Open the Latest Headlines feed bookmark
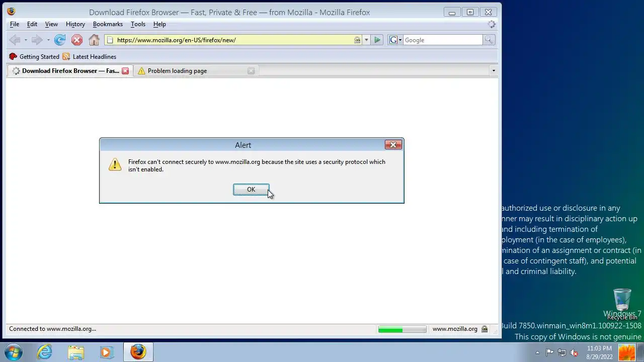 (x=89, y=57)
